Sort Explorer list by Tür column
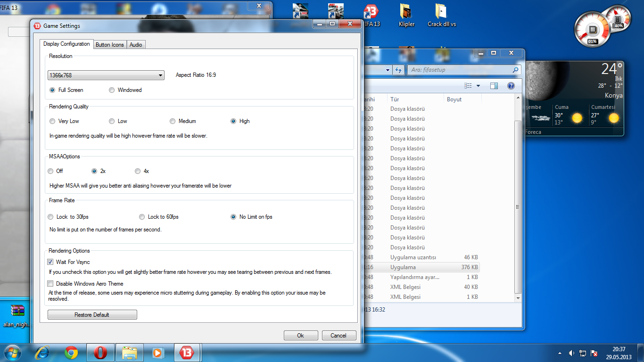The height and width of the screenshot is (362, 644). coord(416,99)
